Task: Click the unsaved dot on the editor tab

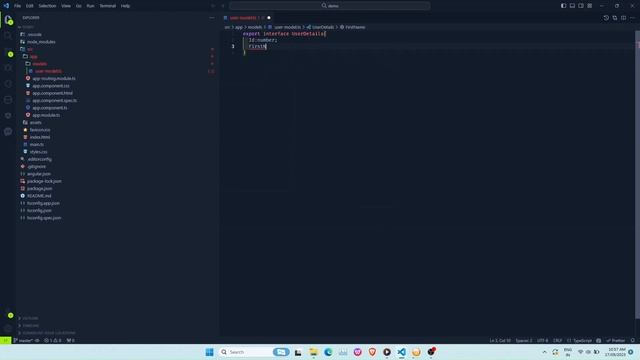Action: (x=269, y=18)
